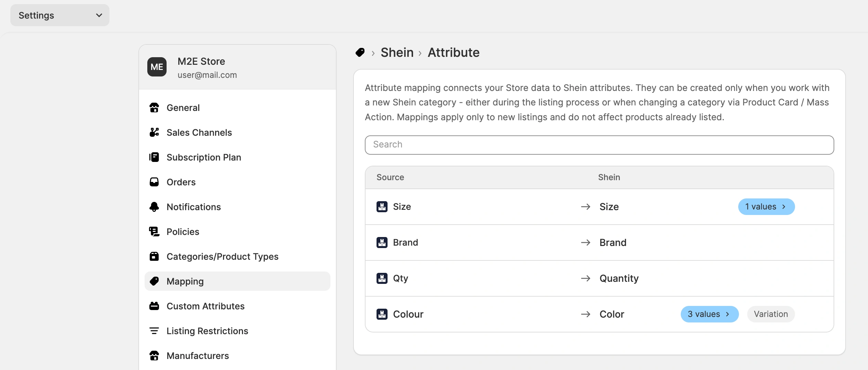The image size is (868, 370).
Task: Click the Color target label
Action: (x=612, y=314)
